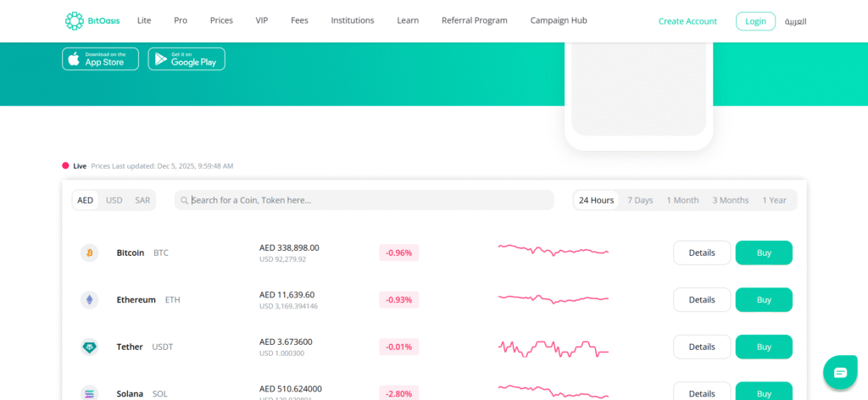Open the Campaign Hub page
868x400 pixels.
pos(559,20)
